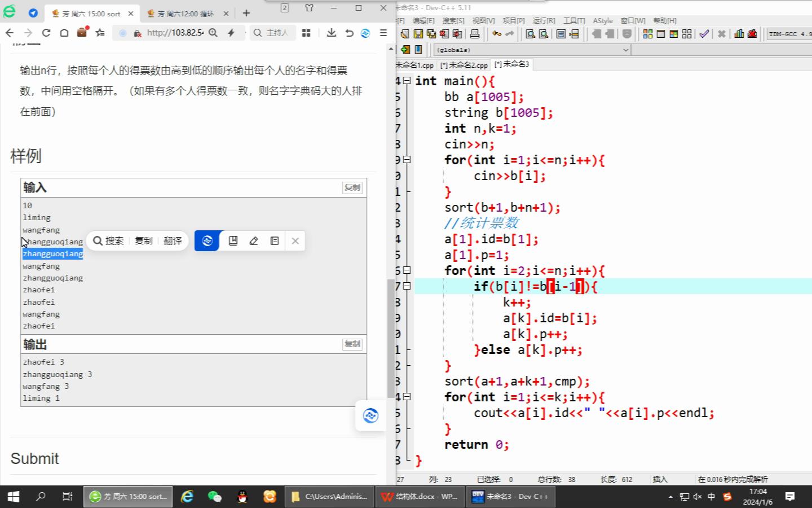
Task: Click 搜索 in the selection popup
Action: 108,241
